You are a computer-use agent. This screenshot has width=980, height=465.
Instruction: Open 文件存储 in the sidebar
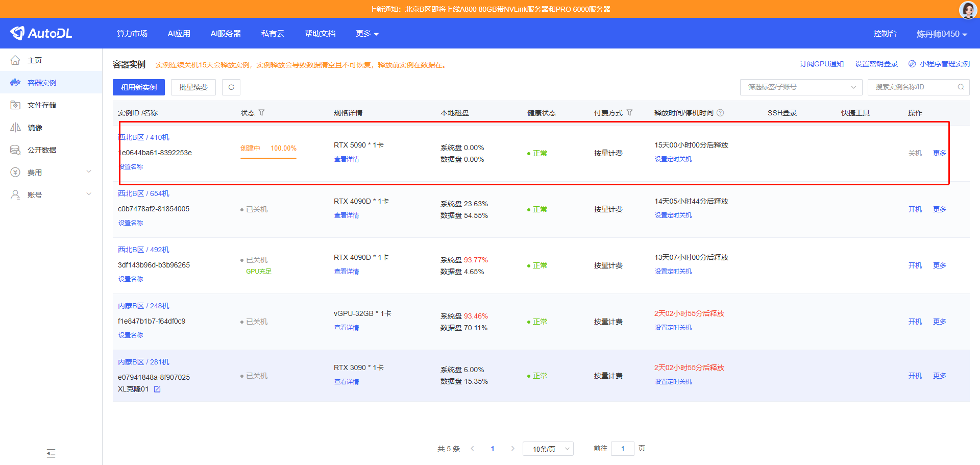(x=42, y=105)
